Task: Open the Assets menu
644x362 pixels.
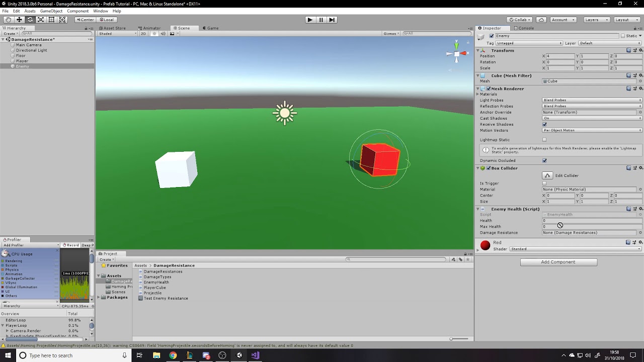Action: 30,11
